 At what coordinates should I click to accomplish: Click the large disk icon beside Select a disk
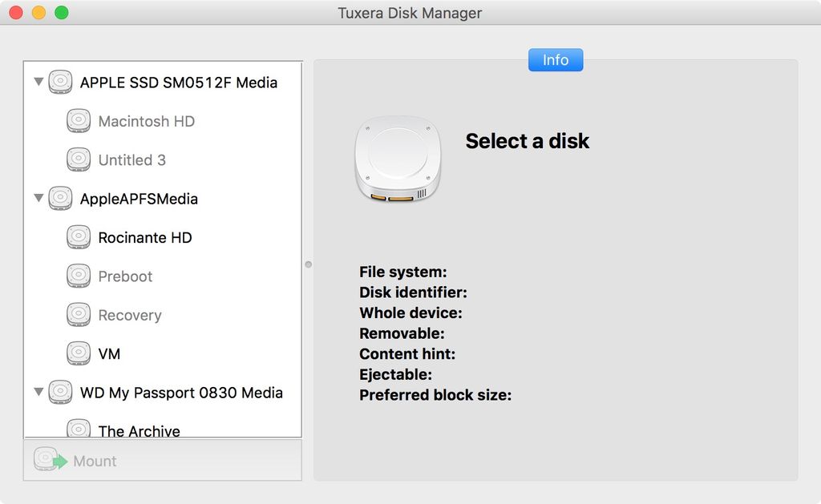[398, 159]
